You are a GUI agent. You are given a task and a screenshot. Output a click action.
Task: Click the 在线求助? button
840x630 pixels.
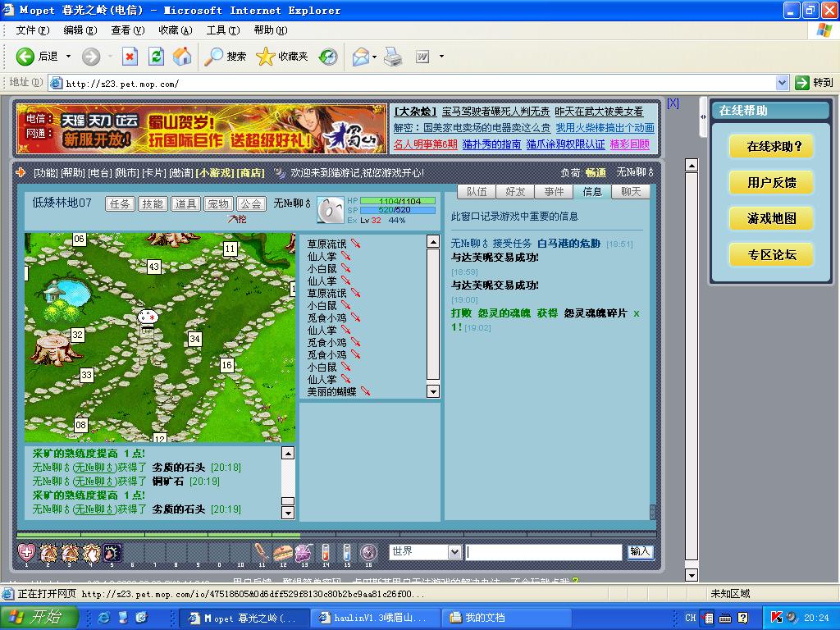(771, 146)
